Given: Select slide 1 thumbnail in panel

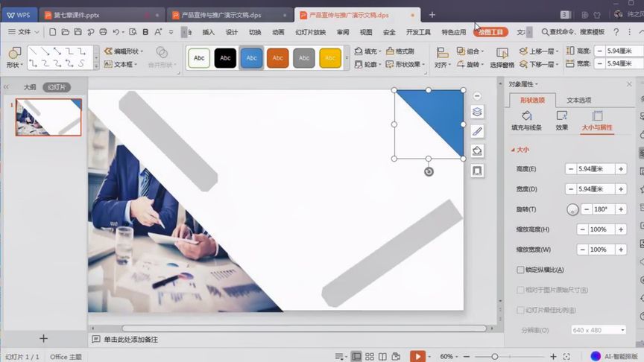Looking at the screenshot, I should pos(48,117).
